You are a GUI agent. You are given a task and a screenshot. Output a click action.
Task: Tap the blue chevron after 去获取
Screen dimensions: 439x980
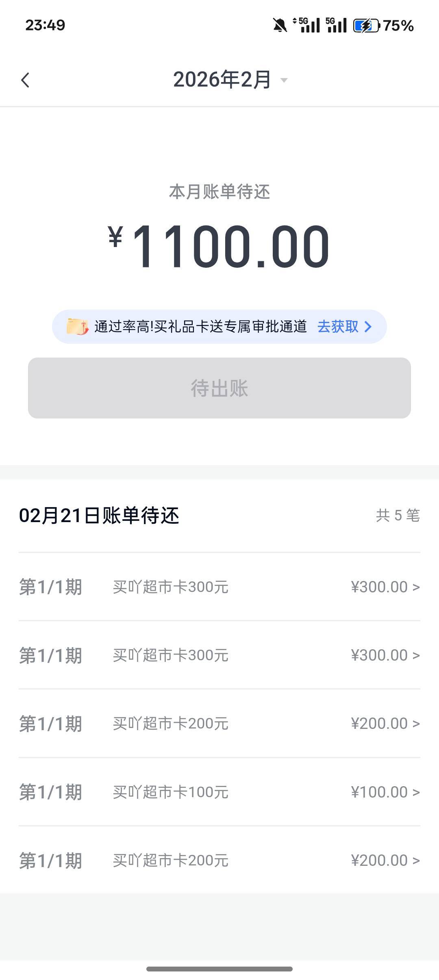(x=368, y=327)
